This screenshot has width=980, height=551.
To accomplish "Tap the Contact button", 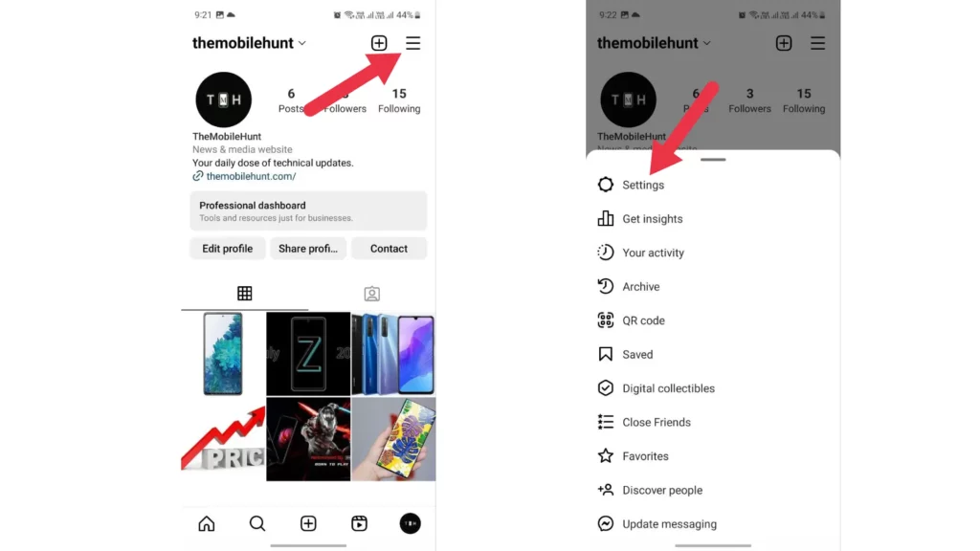I will point(389,249).
